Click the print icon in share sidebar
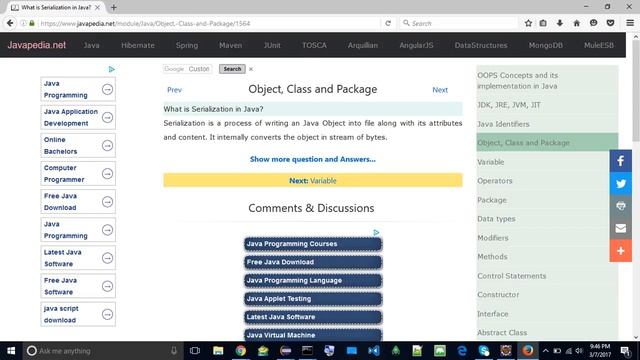The width and height of the screenshot is (640, 360). (x=620, y=206)
